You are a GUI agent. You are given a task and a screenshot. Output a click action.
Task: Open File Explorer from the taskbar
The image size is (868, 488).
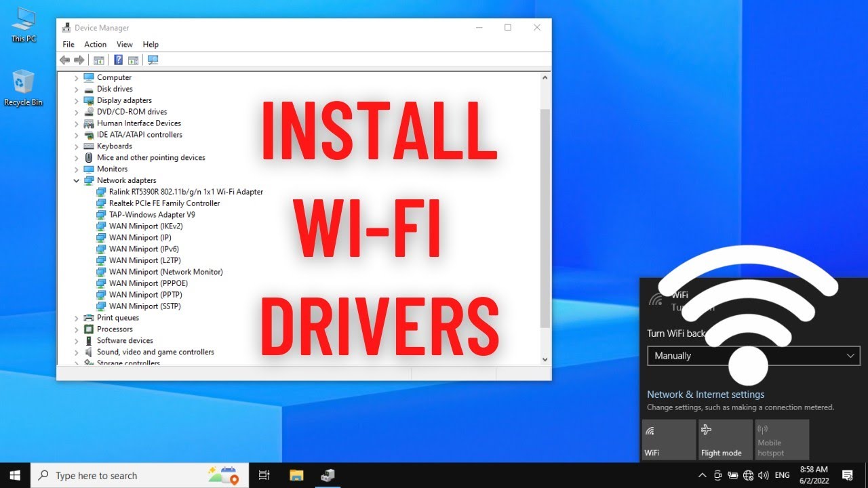[296, 474]
